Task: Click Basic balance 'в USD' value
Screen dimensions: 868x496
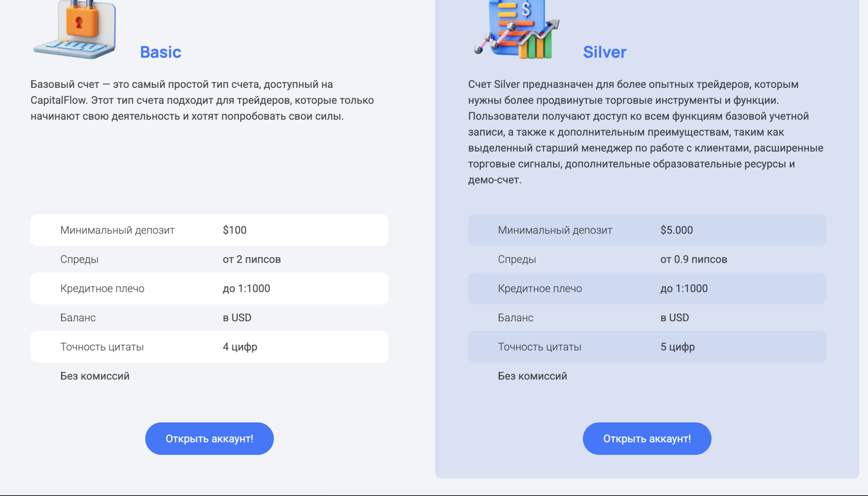Action: [x=237, y=318]
